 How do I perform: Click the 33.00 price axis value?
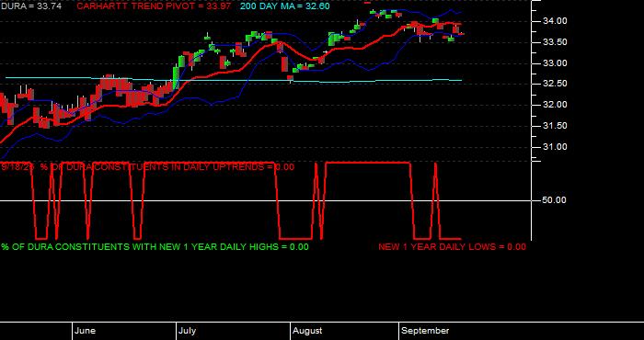[555, 63]
